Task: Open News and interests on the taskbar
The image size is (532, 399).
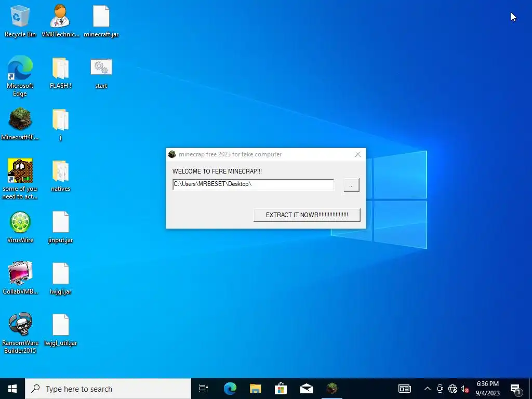Action: [404, 389]
